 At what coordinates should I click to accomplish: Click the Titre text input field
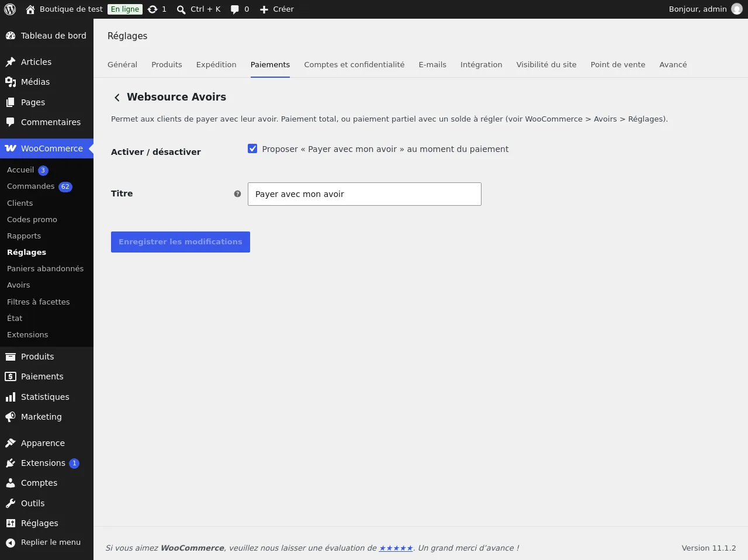point(365,194)
